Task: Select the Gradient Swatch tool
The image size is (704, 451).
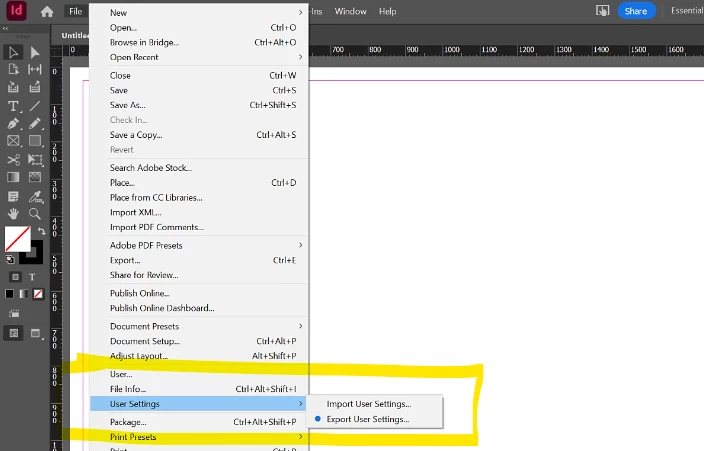Action: click(x=13, y=177)
